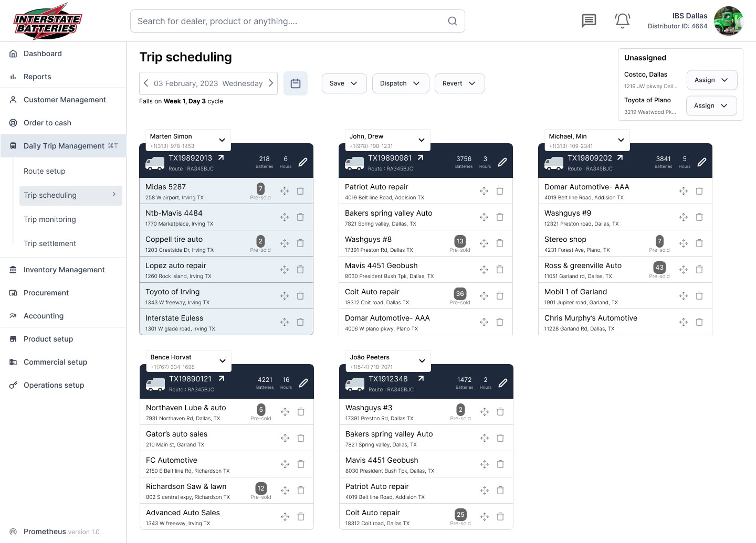Open Procurement in sidebar
The image size is (756, 543).
[x=63, y=293]
